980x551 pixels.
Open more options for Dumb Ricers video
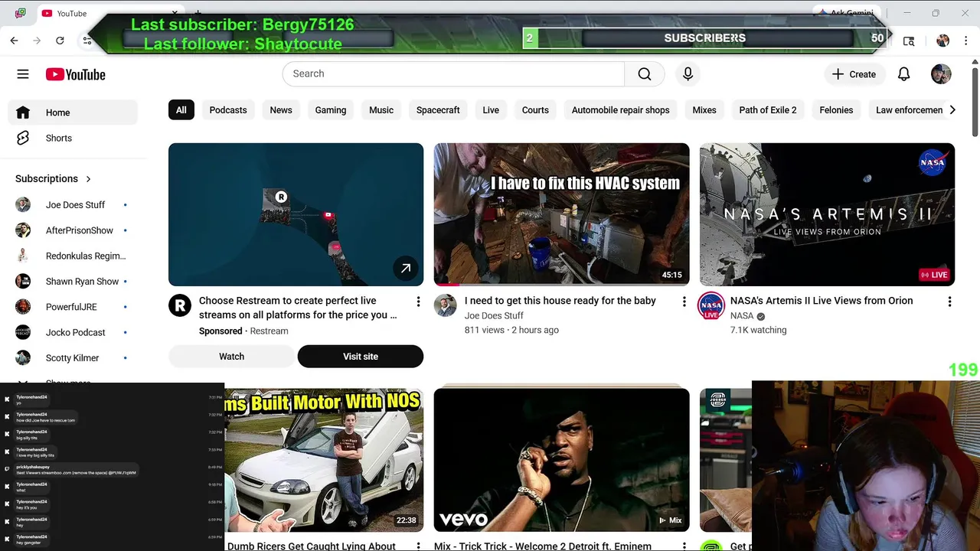point(418,546)
